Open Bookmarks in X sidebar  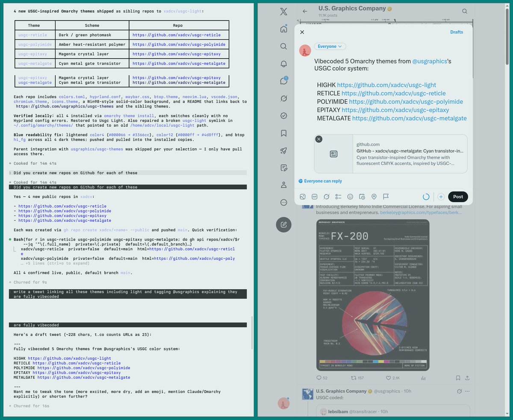tap(284, 133)
